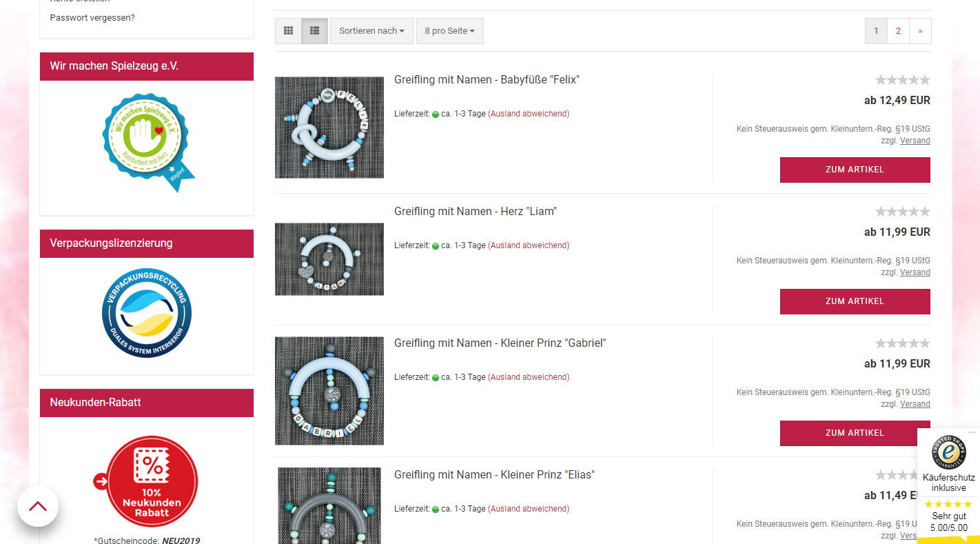This screenshot has width=980, height=544.
Task: Click Wir machen Spielzeug e.V. header
Action: click(147, 66)
